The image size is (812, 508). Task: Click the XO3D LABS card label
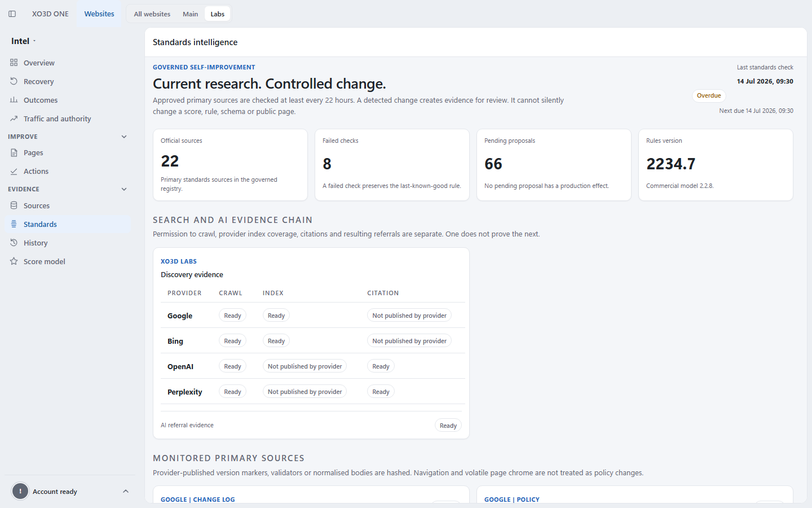179,261
